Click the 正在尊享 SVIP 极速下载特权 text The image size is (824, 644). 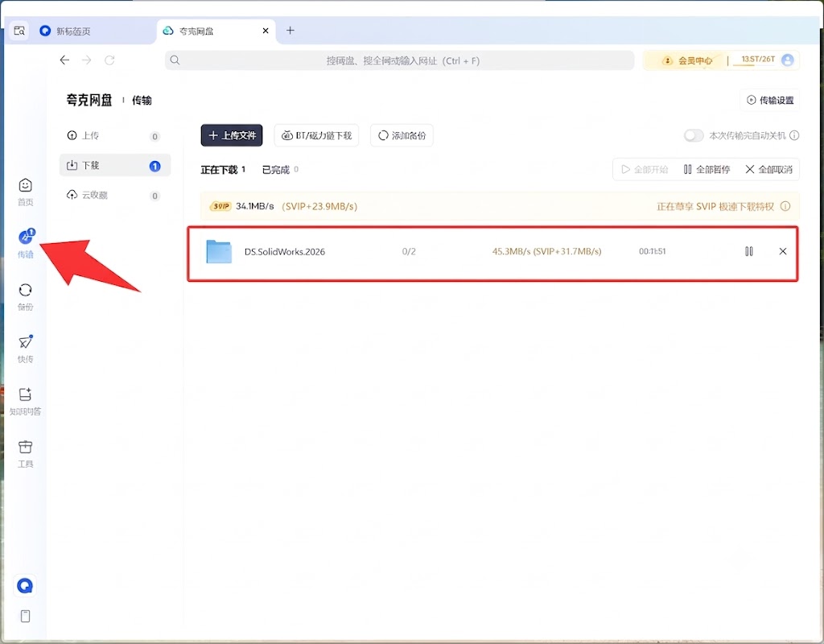pyautogui.click(x=715, y=207)
